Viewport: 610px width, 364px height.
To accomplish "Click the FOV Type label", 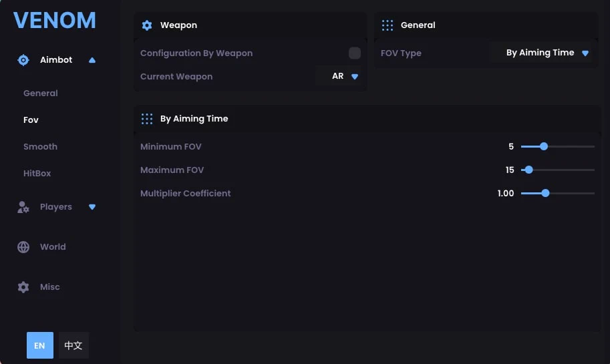I will point(401,53).
